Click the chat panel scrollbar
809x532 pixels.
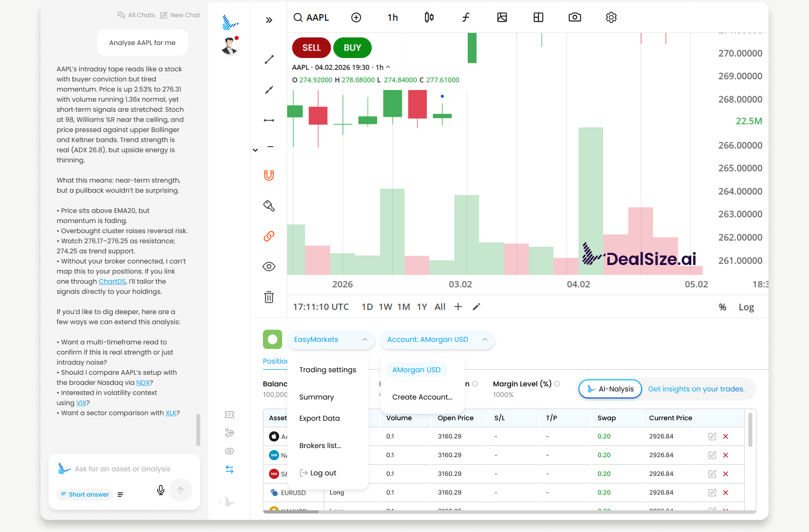198,430
